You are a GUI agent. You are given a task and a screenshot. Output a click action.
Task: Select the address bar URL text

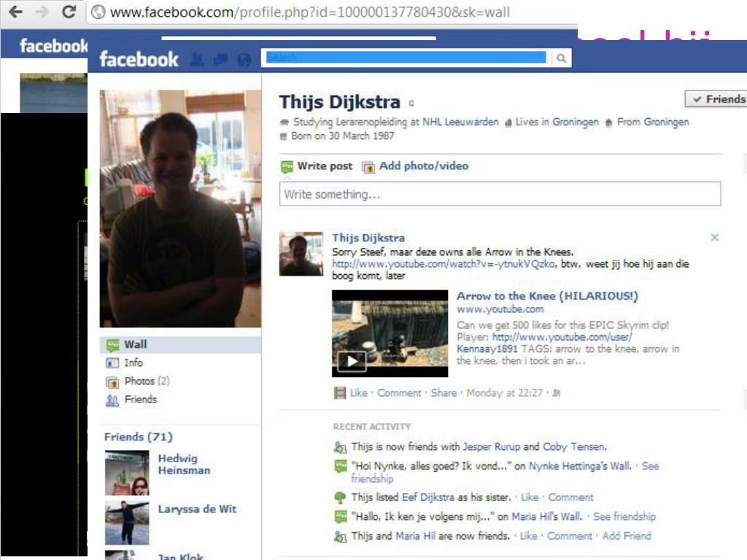[x=309, y=12]
